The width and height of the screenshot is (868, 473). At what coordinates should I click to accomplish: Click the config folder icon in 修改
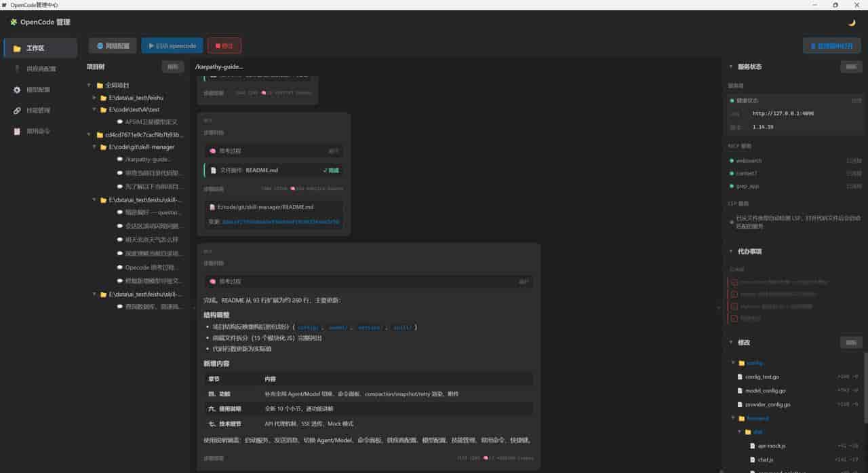[742, 362]
